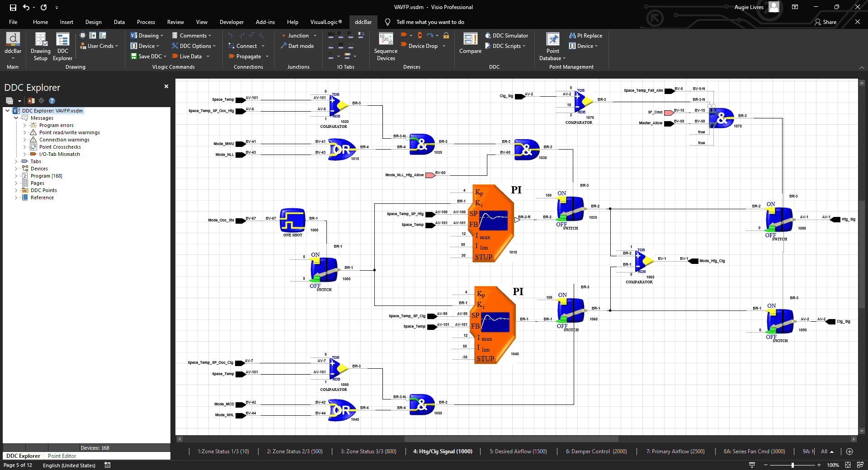Adjust the zoom level slider
The image size is (868, 470).
[793, 465]
